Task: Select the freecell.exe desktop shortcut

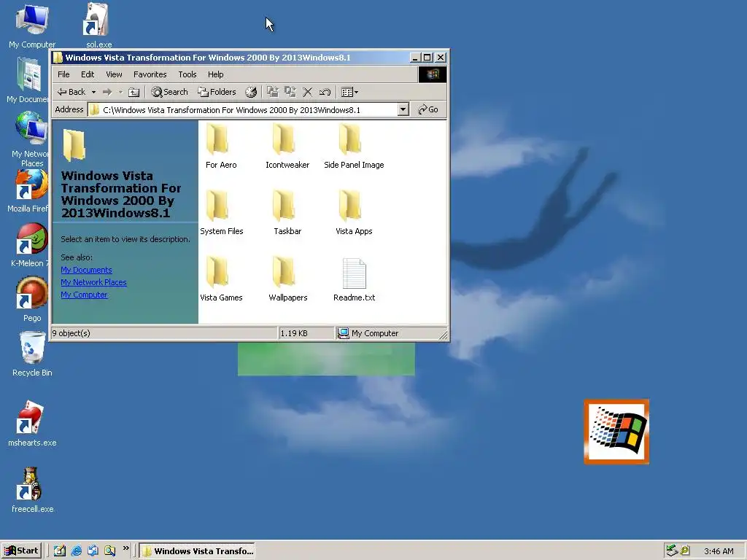Action: click(x=32, y=491)
